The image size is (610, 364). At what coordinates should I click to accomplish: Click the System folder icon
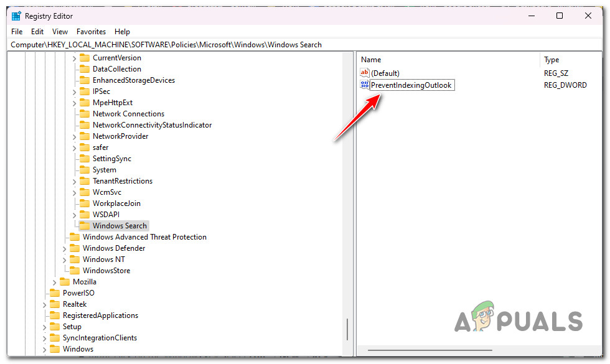85,170
